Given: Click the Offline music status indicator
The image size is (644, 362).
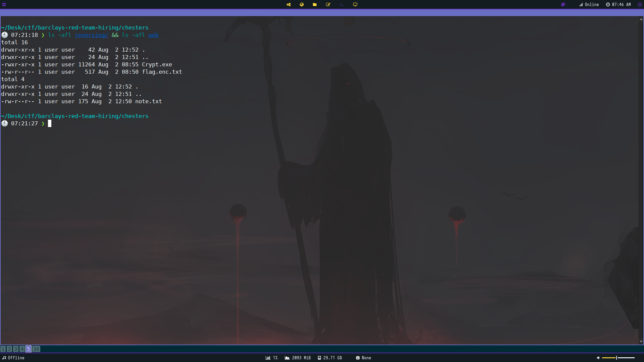Looking at the screenshot, I should point(13,358).
